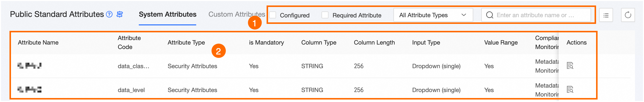Click the data_level attribute code cell
Screen dimensions: 644x102
coord(131,90)
